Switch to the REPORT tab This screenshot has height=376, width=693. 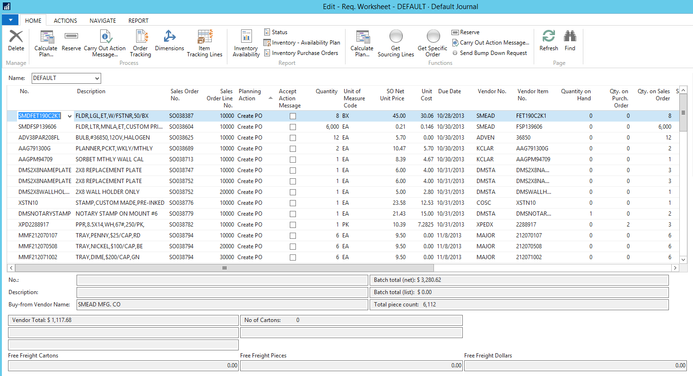click(138, 20)
